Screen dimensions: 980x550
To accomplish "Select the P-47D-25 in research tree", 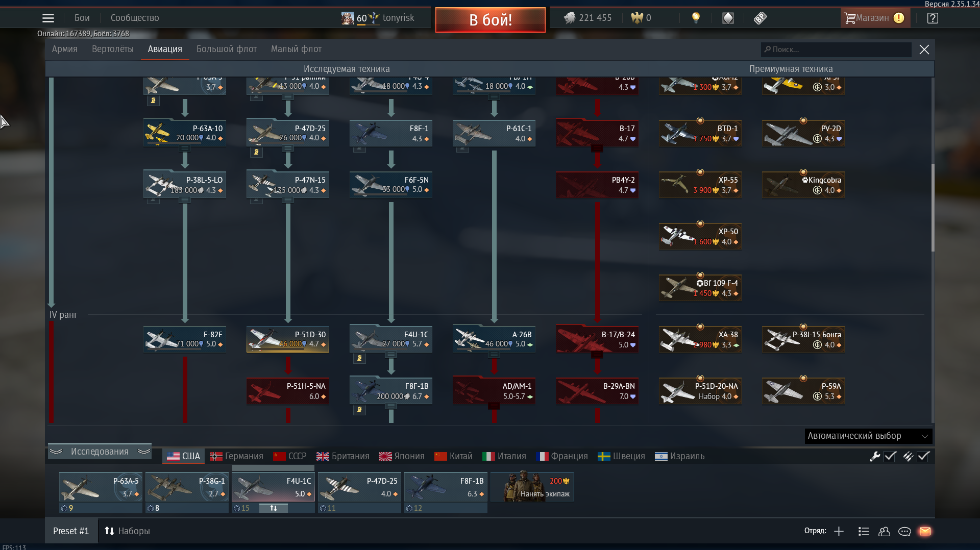I will click(x=288, y=133).
